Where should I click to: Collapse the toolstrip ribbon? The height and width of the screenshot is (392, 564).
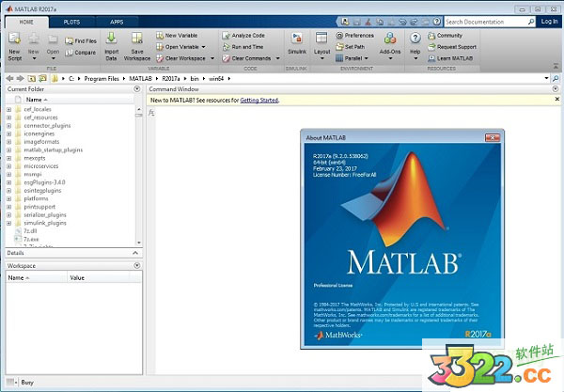[x=556, y=66]
